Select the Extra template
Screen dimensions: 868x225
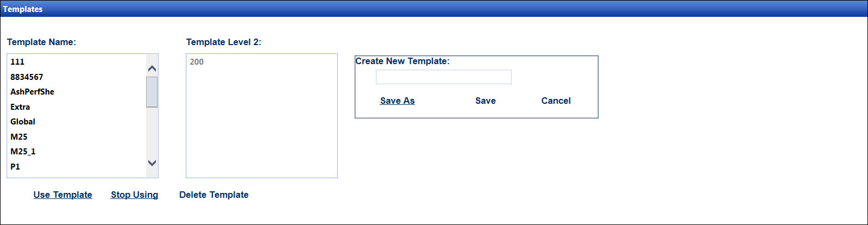pos(20,107)
